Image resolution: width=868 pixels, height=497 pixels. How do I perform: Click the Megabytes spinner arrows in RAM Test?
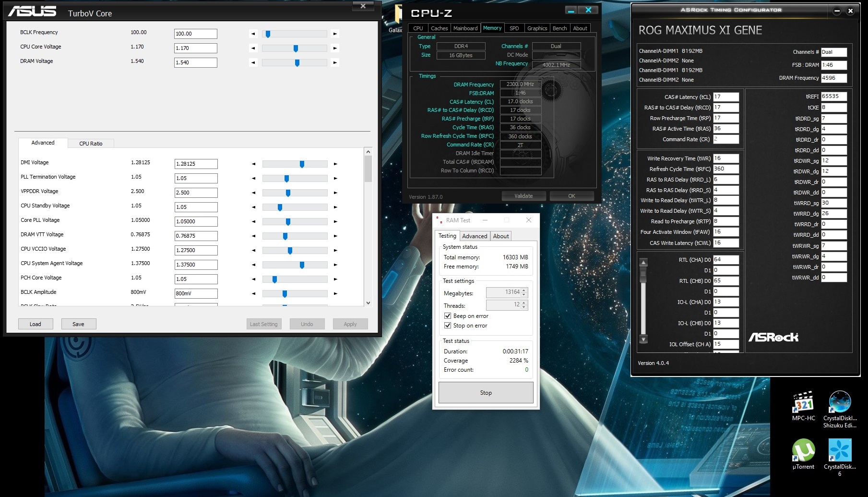coord(524,292)
